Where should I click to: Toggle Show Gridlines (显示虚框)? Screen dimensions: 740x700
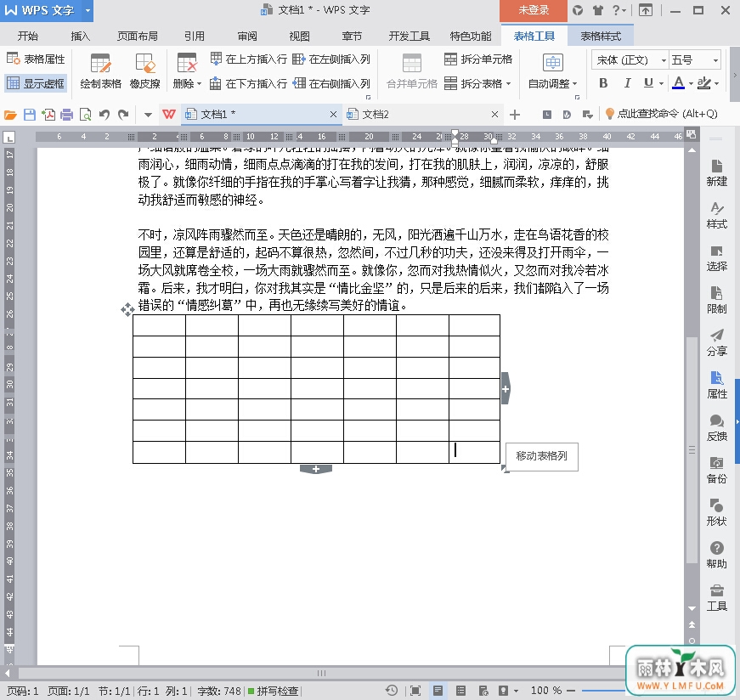click(x=36, y=83)
